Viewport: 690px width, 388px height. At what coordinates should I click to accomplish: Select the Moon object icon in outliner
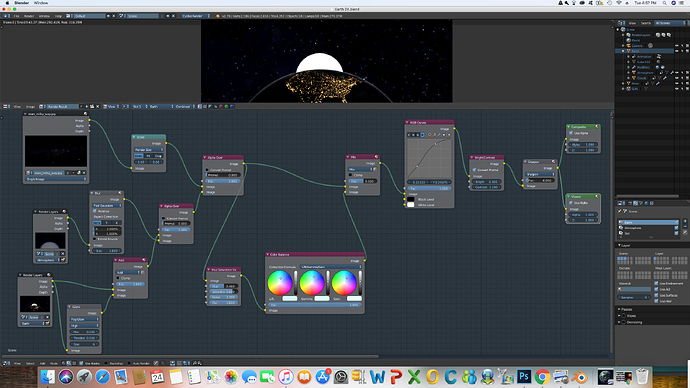[628, 83]
